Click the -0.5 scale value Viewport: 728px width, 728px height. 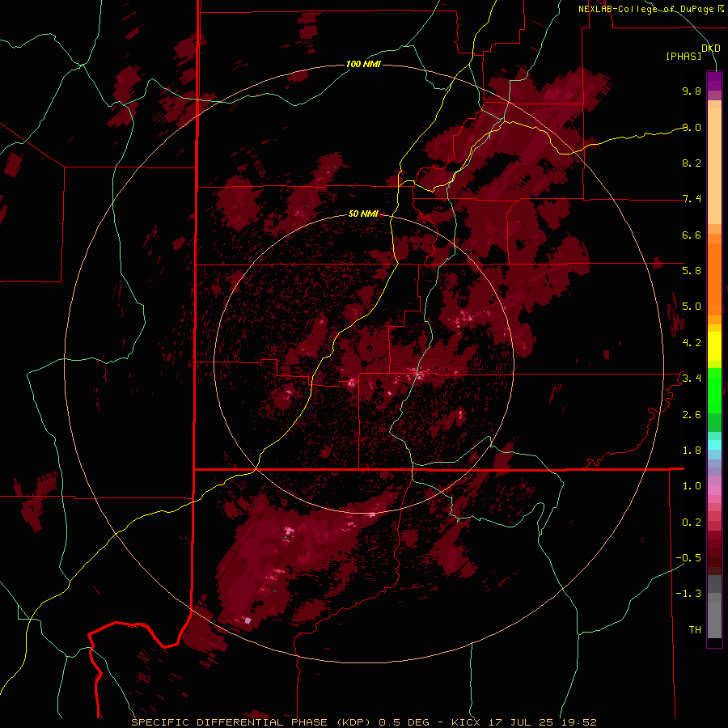pos(688,558)
